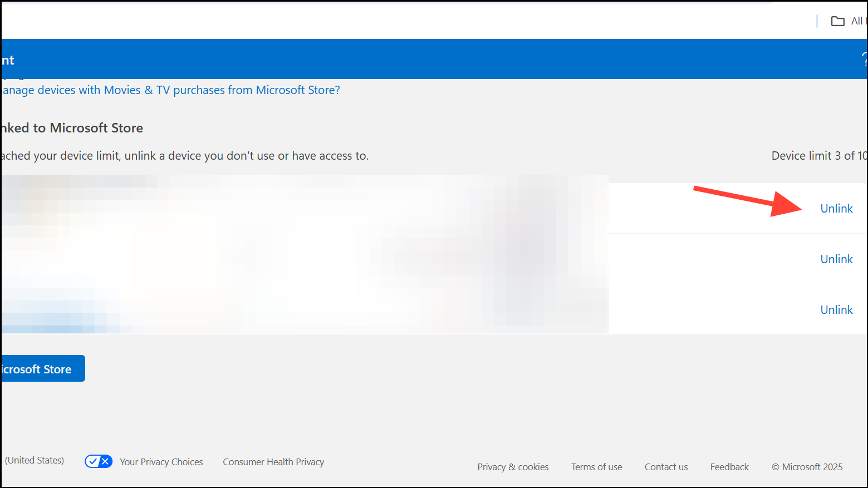Click the device limit instruction sentence
Viewport: 868px width, 488px height.
(x=185, y=156)
